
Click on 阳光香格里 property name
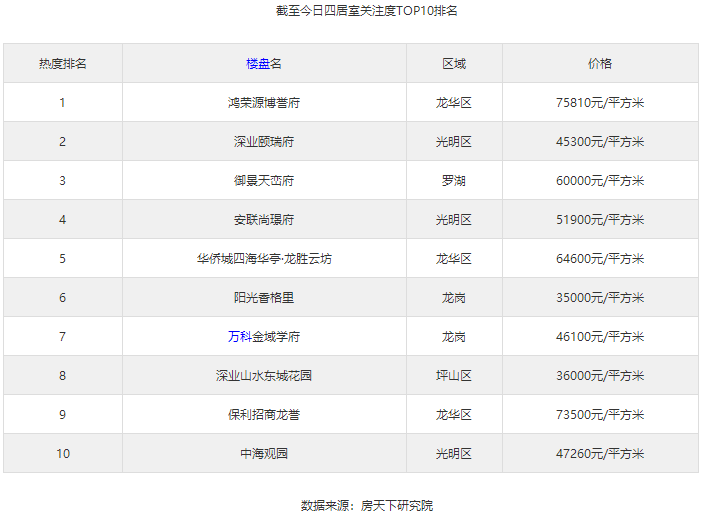(264, 298)
